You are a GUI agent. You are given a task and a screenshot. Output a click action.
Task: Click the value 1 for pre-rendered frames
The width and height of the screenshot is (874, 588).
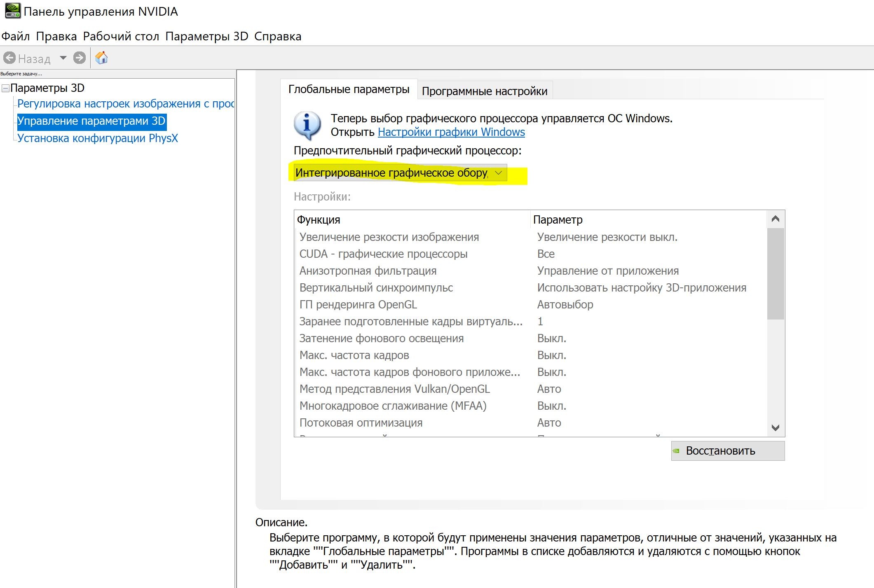tap(540, 322)
